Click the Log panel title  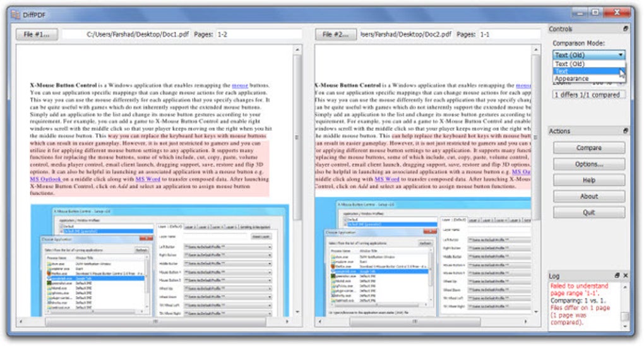click(554, 276)
